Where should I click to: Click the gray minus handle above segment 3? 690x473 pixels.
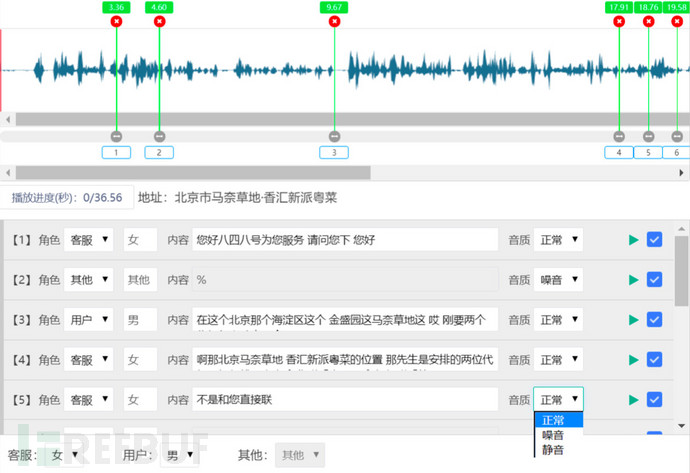pos(334,136)
